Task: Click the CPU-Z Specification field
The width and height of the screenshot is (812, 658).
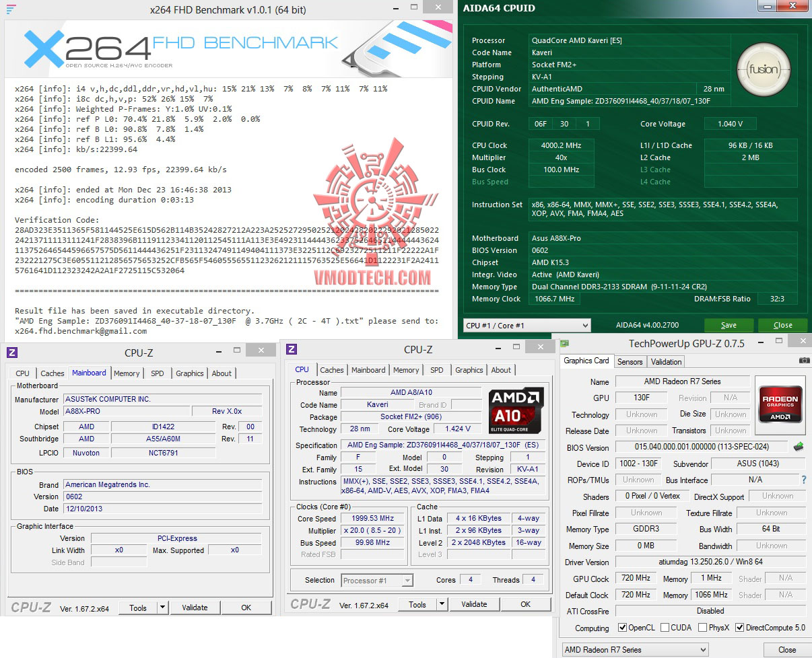Action: tap(443, 445)
